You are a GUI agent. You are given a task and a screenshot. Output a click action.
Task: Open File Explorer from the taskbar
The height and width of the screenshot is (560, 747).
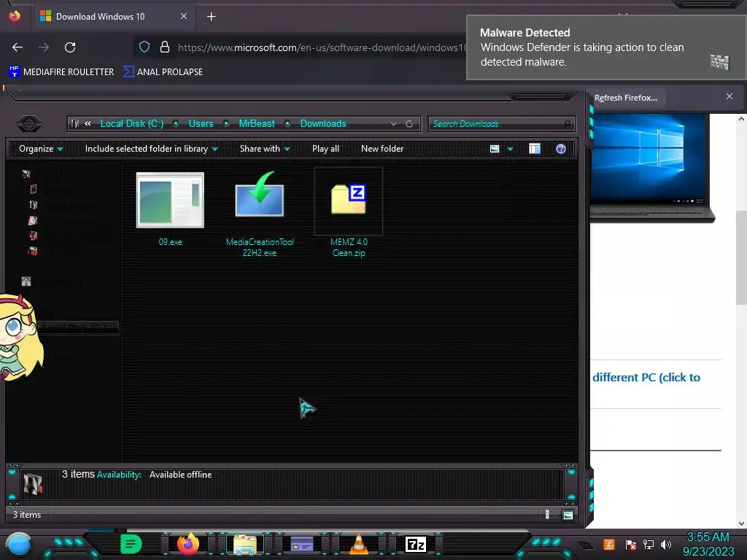245,545
